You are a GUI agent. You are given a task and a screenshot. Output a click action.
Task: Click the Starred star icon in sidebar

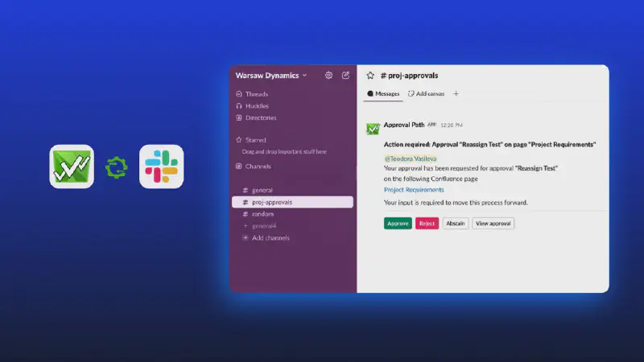pos(239,140)
